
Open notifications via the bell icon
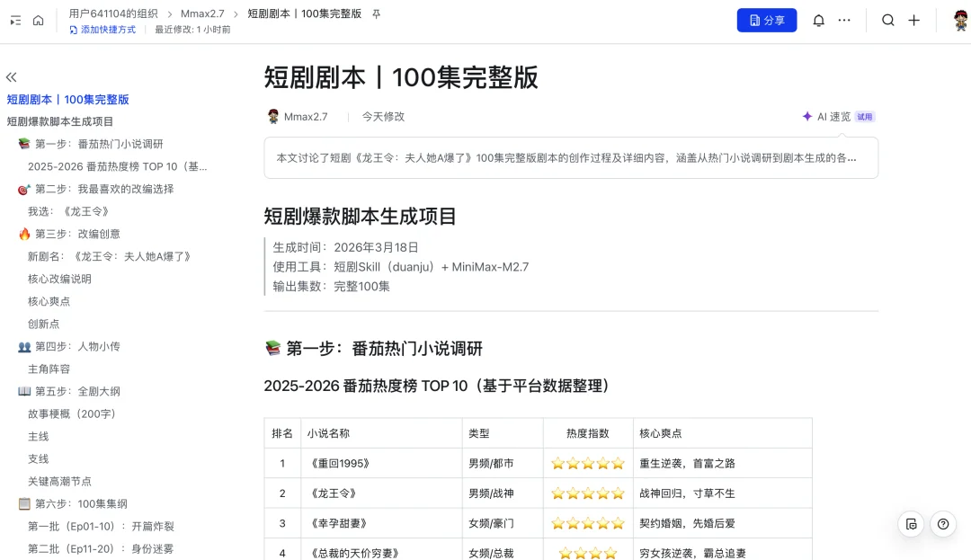click(x=819, y=19)
